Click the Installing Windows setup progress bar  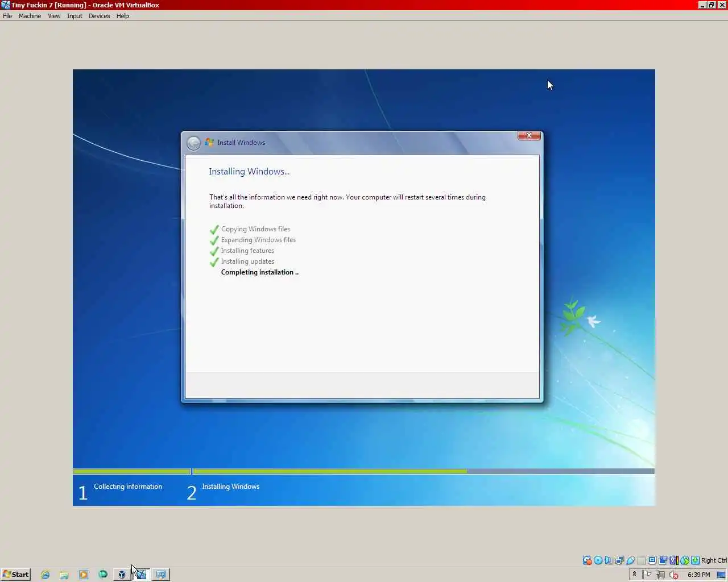tap(423, 471)
